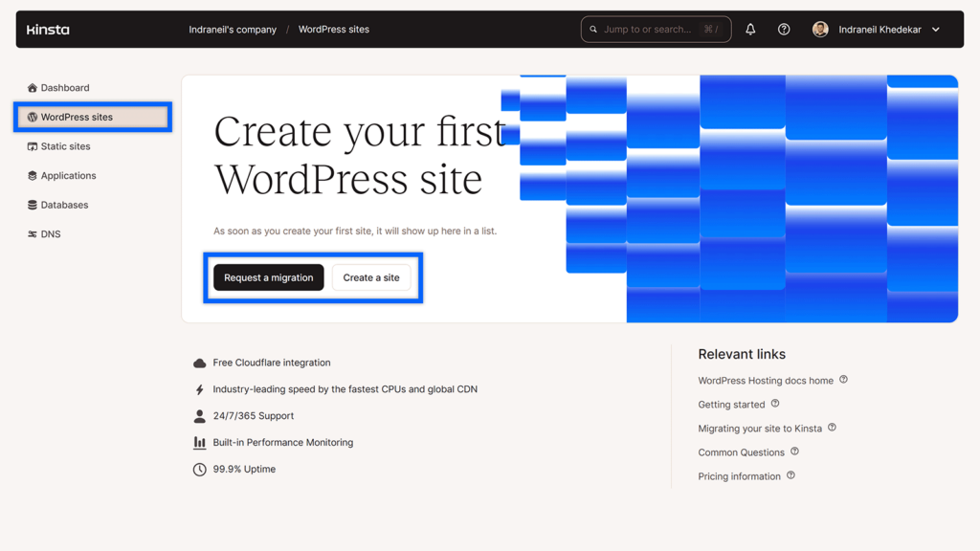The height and width of the screenshot is (551, 980).
Task: Click Request a migration button
Action: tap(269, 277)
